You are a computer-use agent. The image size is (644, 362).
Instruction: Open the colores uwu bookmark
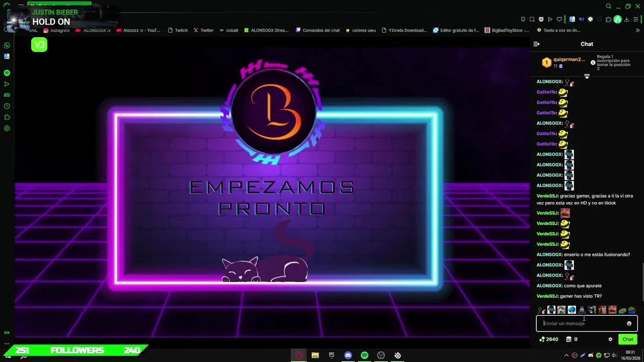pyautogui.click(x=360, y=30)
